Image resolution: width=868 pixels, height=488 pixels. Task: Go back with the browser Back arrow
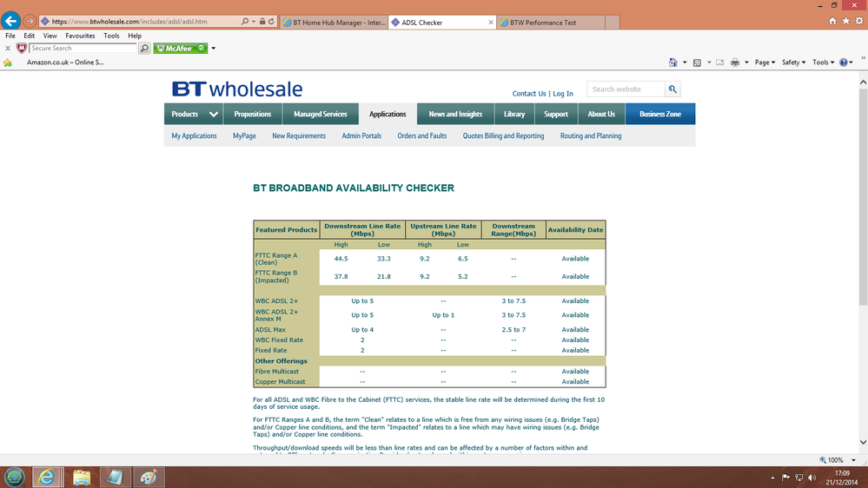point(10,21)
